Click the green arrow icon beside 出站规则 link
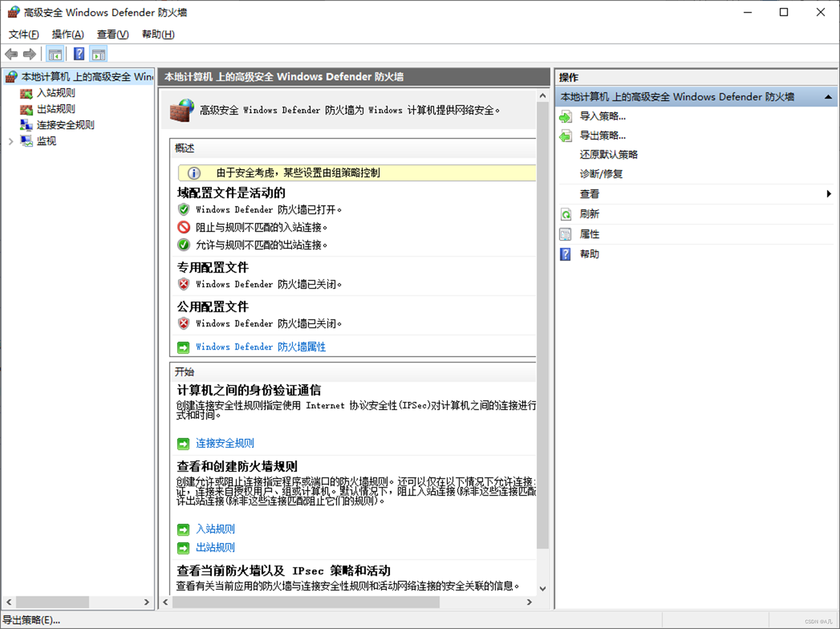This screenshot has width=840, height=629. point(183,548)
